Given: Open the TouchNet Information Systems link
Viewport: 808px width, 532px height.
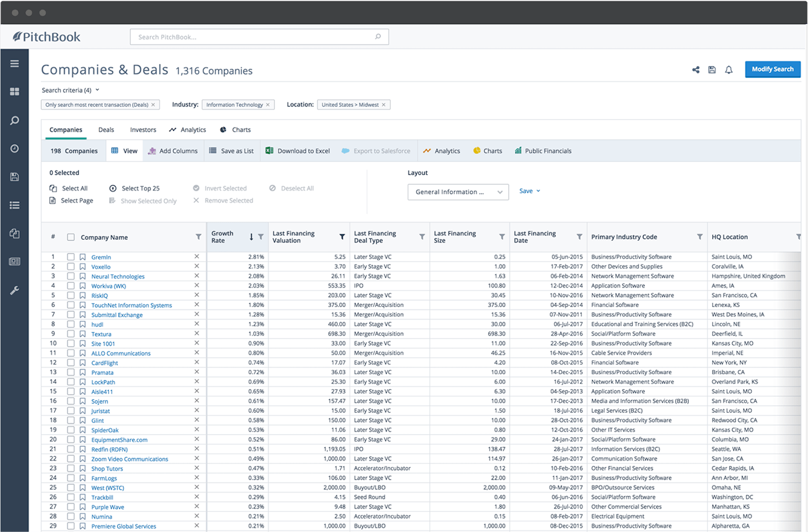Looking at the screenshot, I should pos(132,305).
